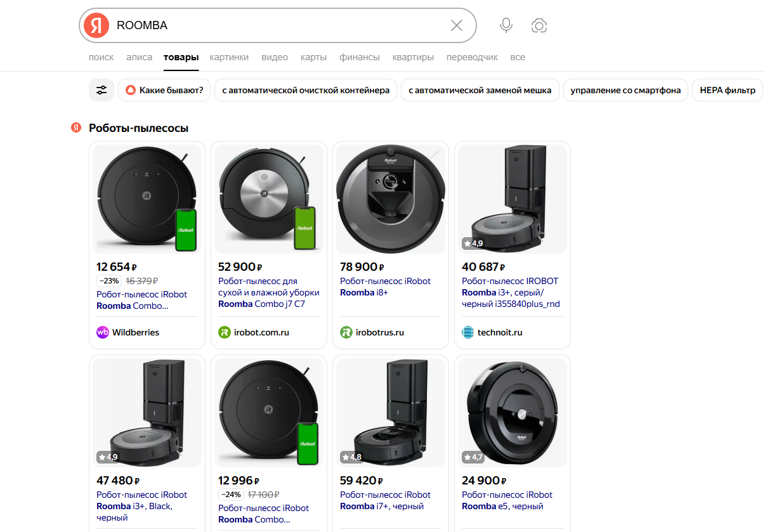Image resolution: width=765 pixels, height=532 pixels.
Task: Open the Roomba e5, черный link
Action: pos(507,500)
